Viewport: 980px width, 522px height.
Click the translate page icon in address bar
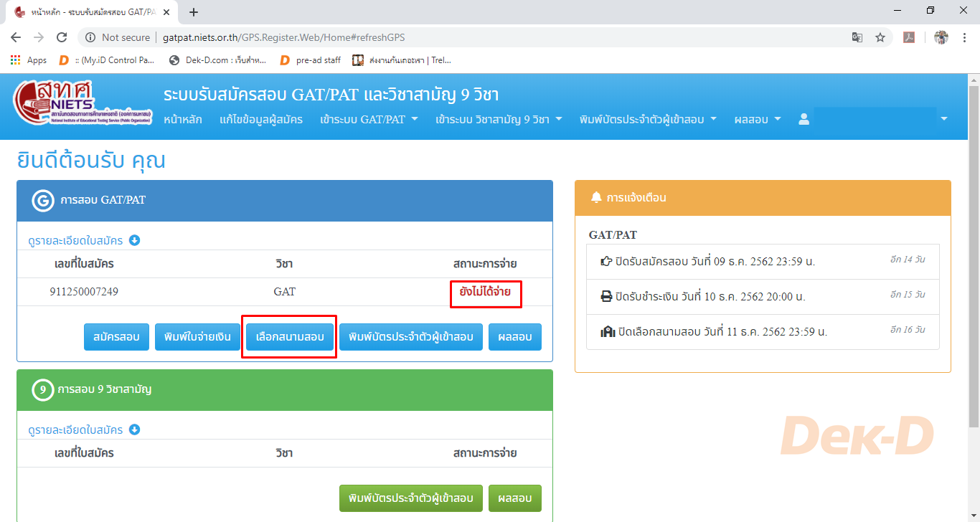[x=857, y=37]
